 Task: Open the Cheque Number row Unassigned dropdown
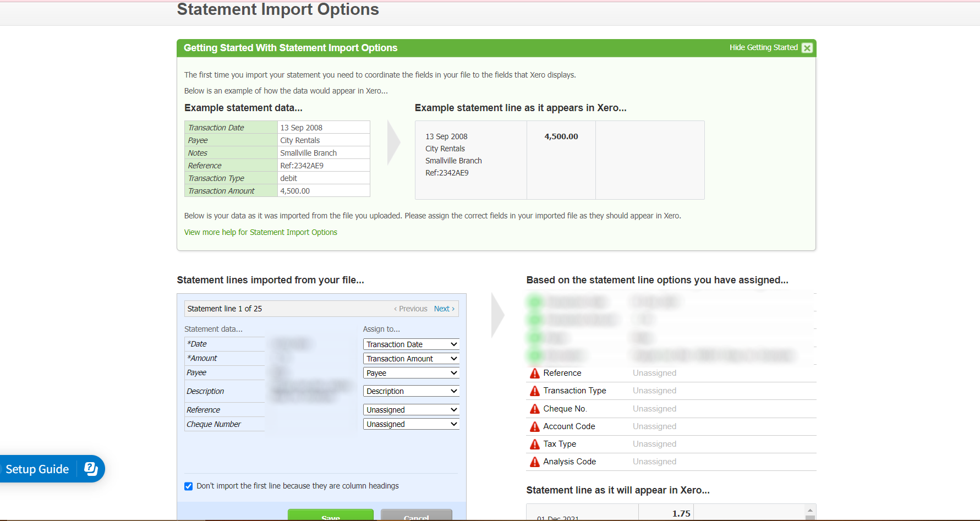411,424
